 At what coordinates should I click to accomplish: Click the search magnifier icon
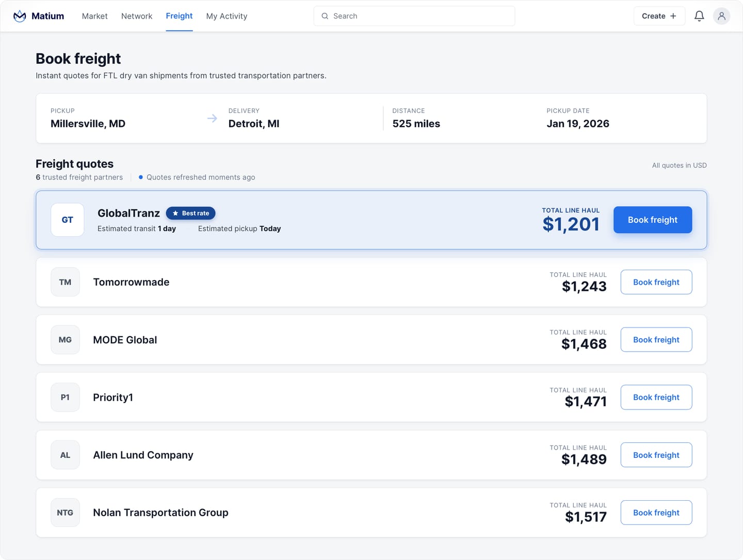tap(325, 16)
